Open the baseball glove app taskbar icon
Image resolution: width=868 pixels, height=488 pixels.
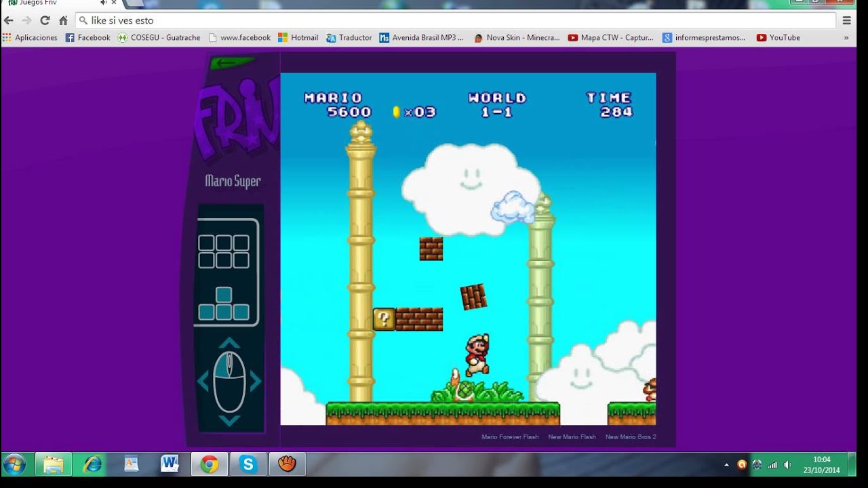(288, 464)
